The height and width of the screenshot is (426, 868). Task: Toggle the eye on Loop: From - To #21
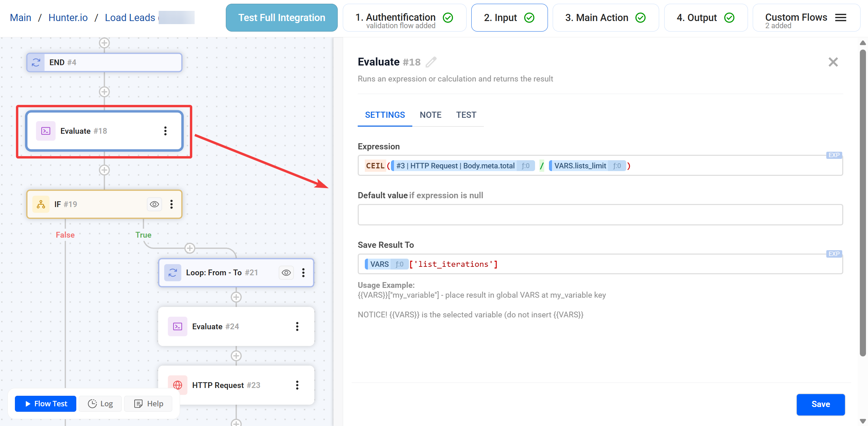pos(286,272)
